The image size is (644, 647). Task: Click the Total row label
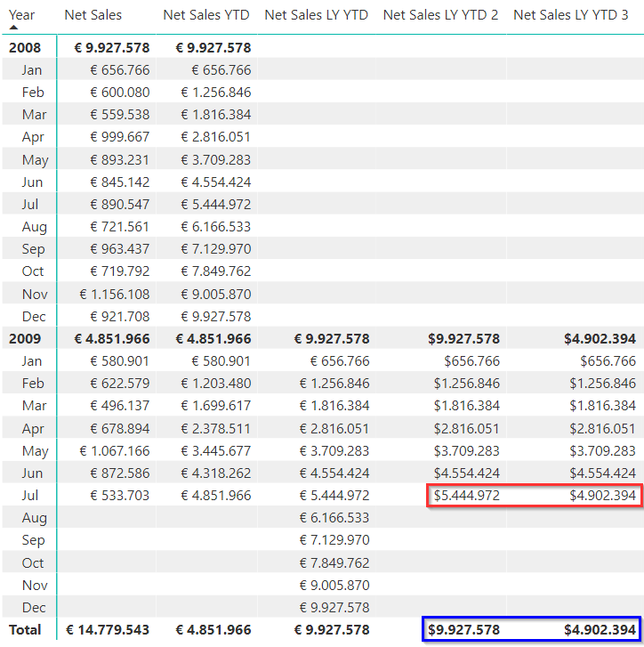25,629
